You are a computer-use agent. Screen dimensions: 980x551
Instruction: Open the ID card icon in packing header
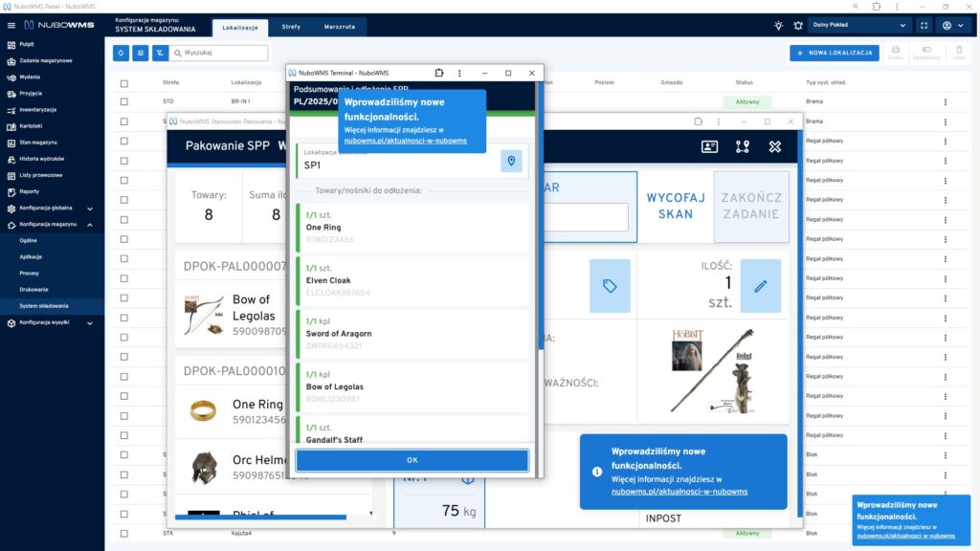709,146
